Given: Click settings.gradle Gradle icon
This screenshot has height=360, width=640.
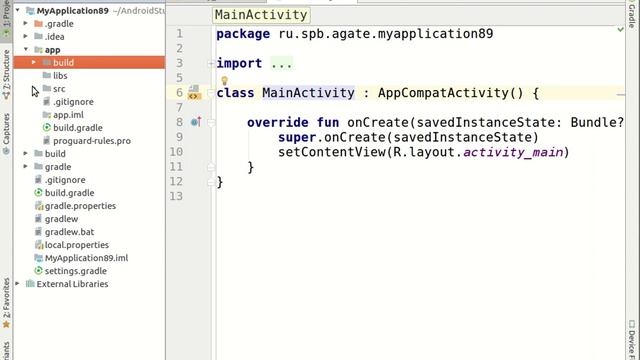Looking at the screenshot, I should [x=38, y=271].
